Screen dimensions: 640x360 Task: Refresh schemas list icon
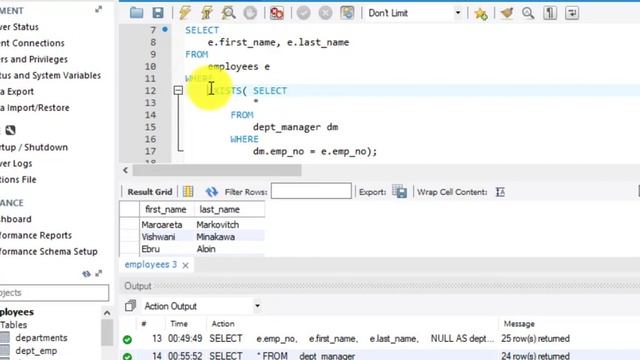(x=86, y=273)
